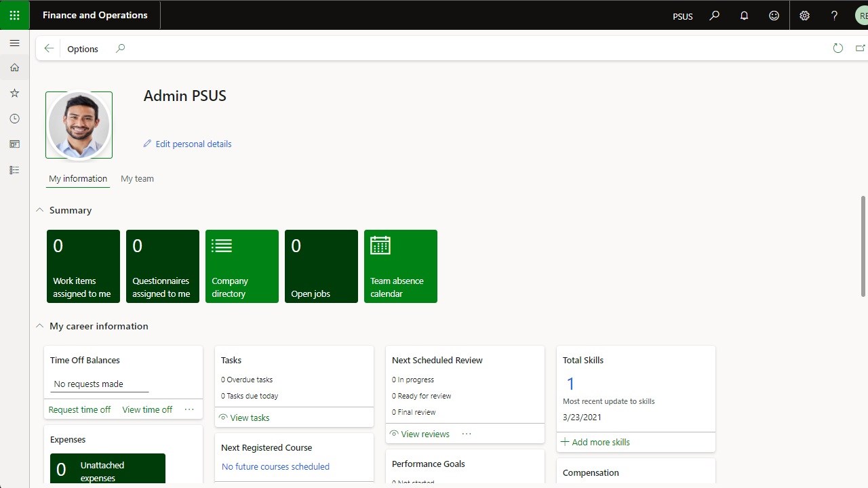Image resolution: width=868 pixels, height=488 pixels.
Task: Open page in new window icon
Action: click(861, 48)
